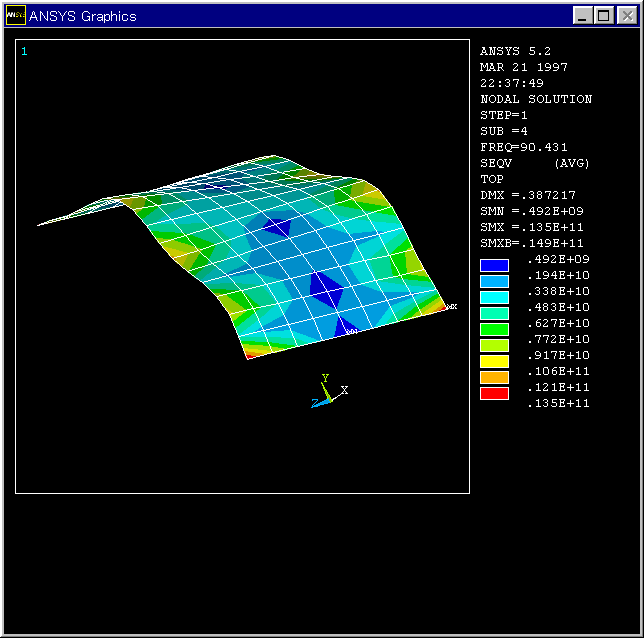The image size is (644, 638).
Task: Click the ANSYS Graphics title bar text
Action: pyautogui.click(x=83, y=16)
